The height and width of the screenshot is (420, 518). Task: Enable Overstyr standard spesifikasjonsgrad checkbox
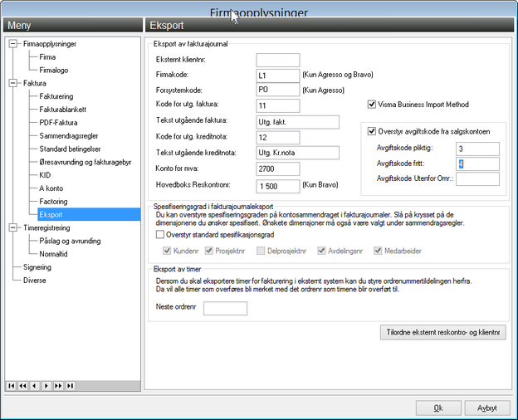[x=160, y=235]
